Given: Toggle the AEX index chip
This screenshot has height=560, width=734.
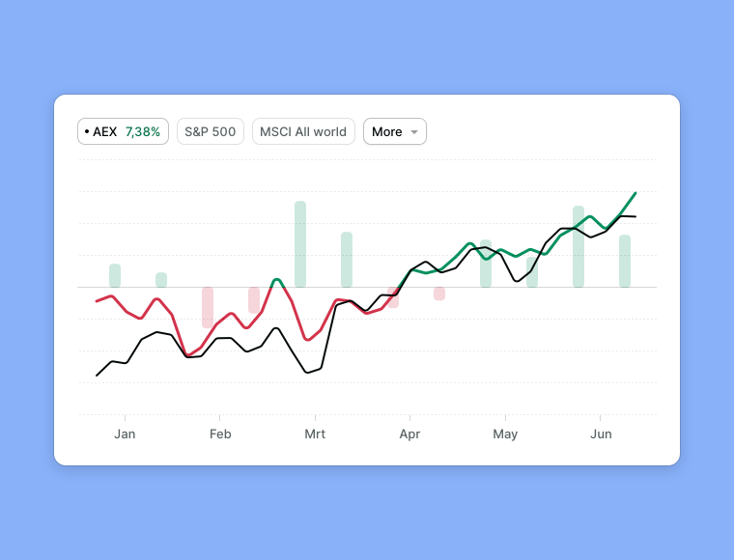Looking at the screenshot, I should (123, 131).
